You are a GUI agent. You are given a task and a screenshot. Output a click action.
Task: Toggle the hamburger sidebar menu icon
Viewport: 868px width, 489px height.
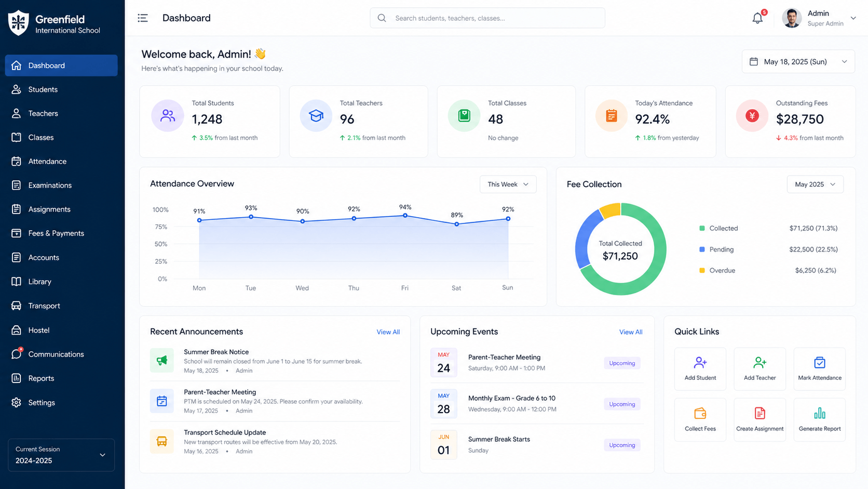[143, 18]
